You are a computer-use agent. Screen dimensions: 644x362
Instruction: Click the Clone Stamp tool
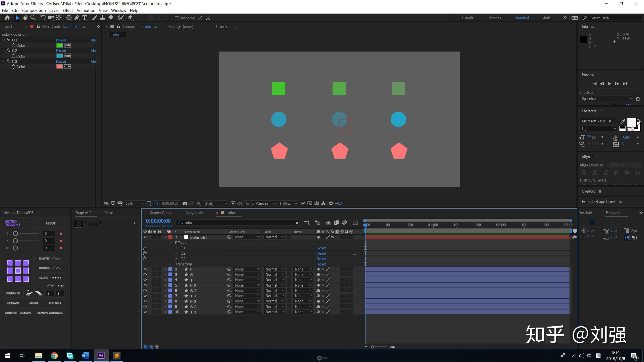coord(102,18)
